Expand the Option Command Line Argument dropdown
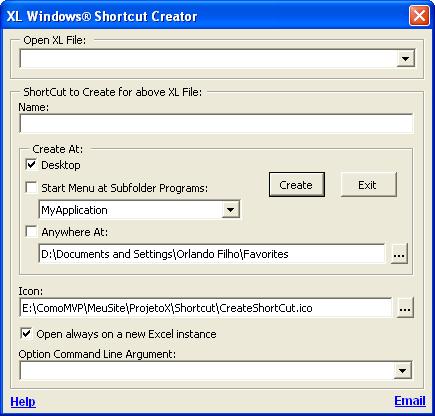 point(402,370)
